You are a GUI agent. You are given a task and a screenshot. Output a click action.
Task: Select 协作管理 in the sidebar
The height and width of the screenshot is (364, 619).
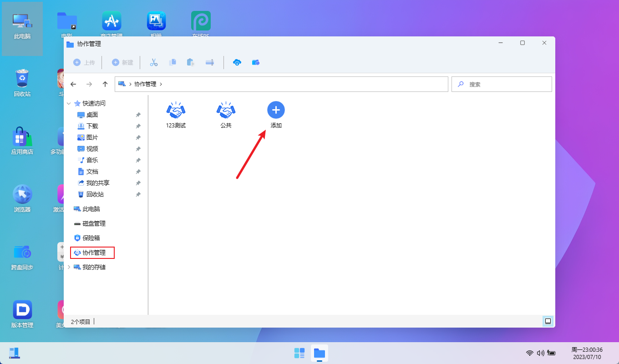click(x=93, y=253)
